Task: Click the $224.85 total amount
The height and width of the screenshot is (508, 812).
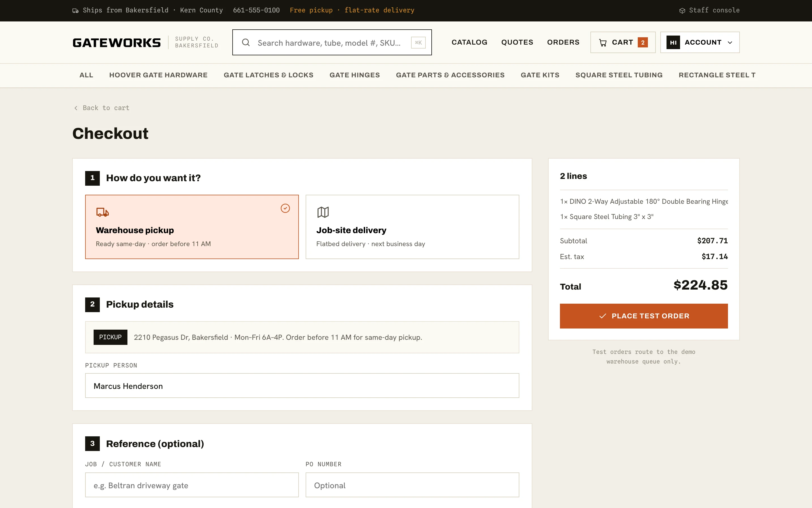Action: coord(701,285)
